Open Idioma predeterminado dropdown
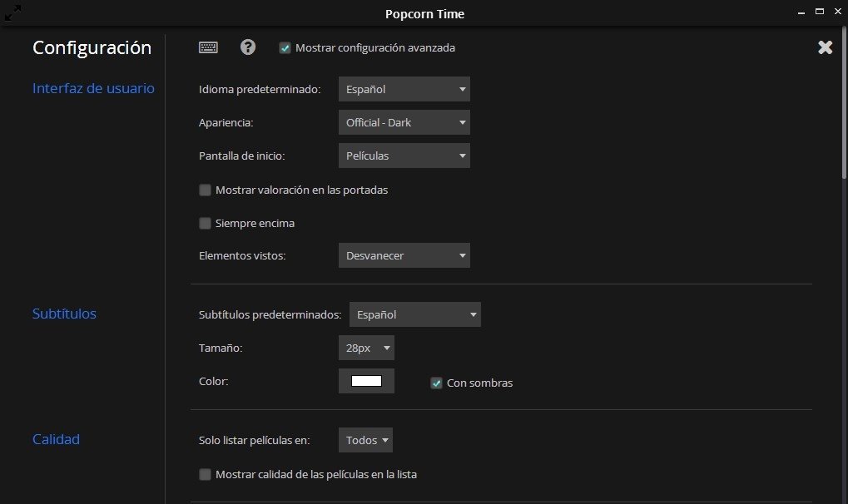The width and height of the screenshot is (848, 504). (404, 89)
